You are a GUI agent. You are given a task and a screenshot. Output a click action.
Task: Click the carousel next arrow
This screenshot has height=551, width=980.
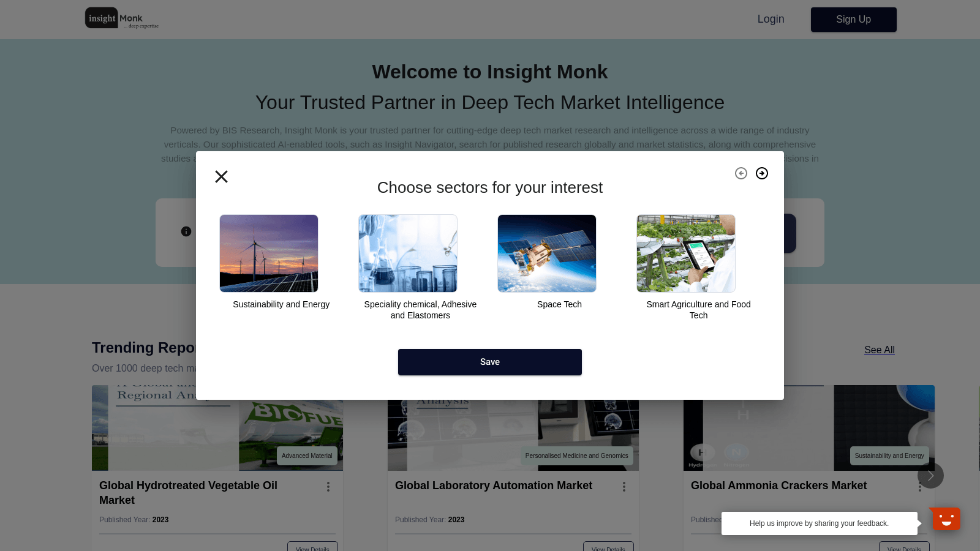[x=930, y=476]
